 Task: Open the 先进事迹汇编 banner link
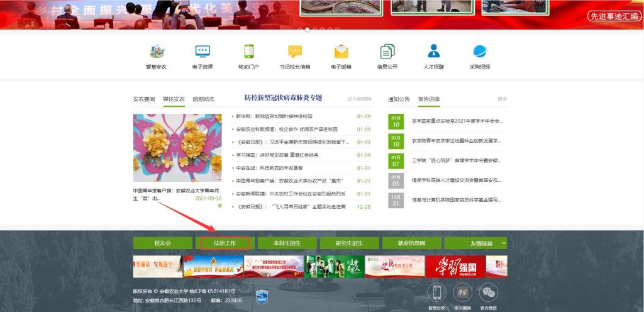click(614, 16)
